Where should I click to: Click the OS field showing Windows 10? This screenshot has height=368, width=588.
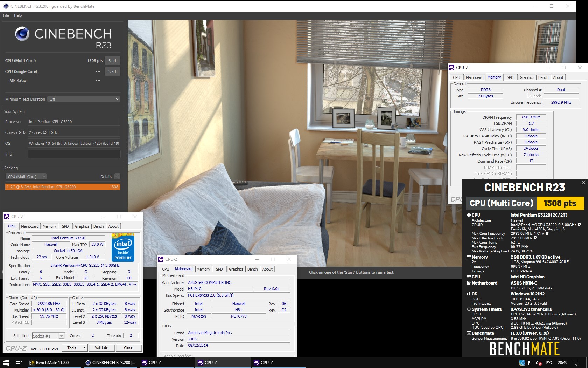coord(74,143)
